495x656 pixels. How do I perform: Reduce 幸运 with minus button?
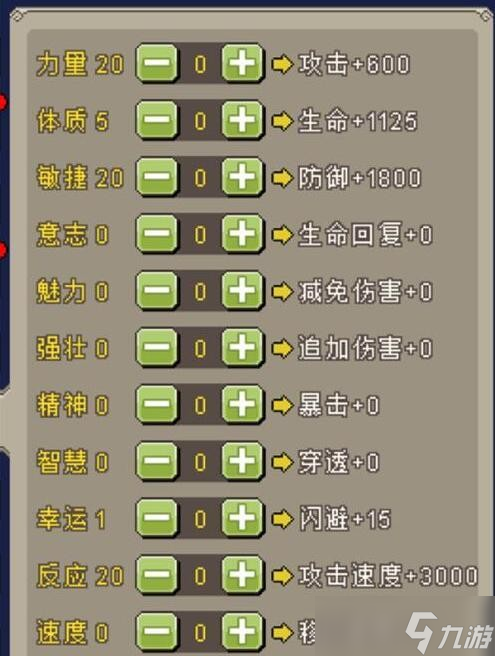(157, 518)
